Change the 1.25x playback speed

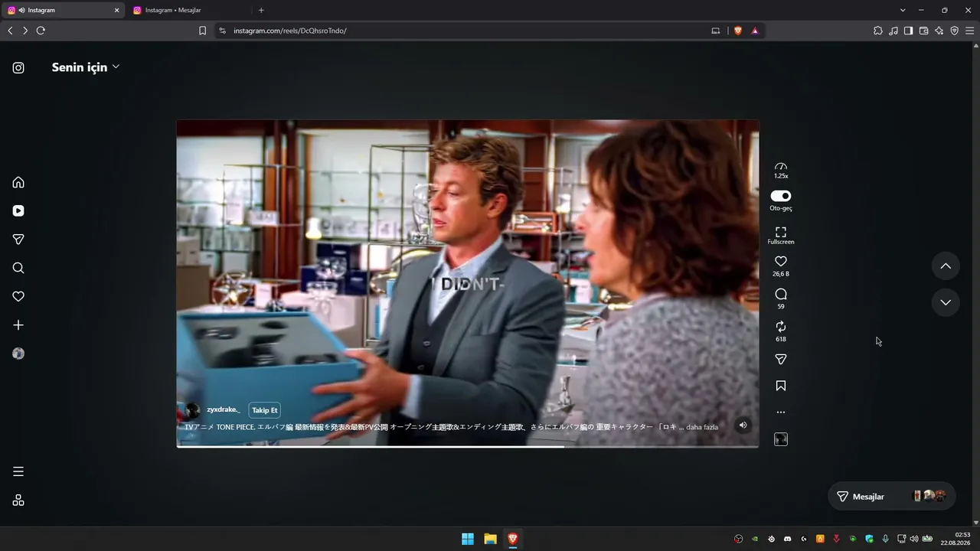pyautogui.click(x=781, y=170)
